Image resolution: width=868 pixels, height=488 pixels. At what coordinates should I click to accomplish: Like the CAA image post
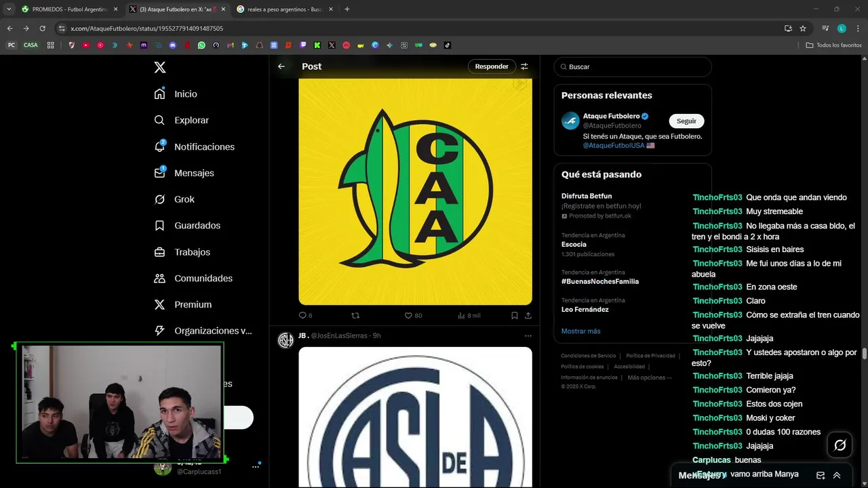(x=408, y=315)
